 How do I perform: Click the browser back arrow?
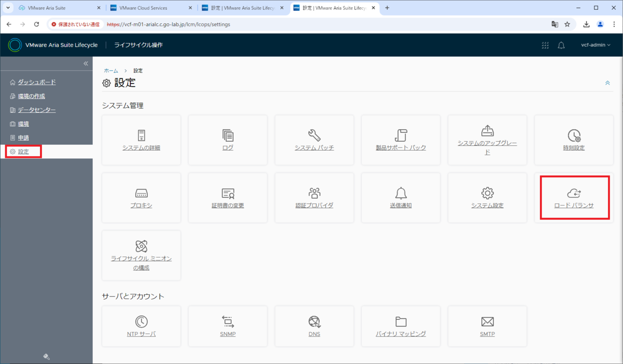(x=9, y=24)
